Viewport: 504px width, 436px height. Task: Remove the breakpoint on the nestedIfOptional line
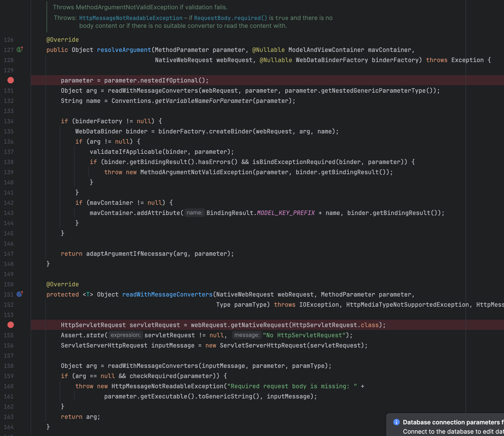click(11, 80)
